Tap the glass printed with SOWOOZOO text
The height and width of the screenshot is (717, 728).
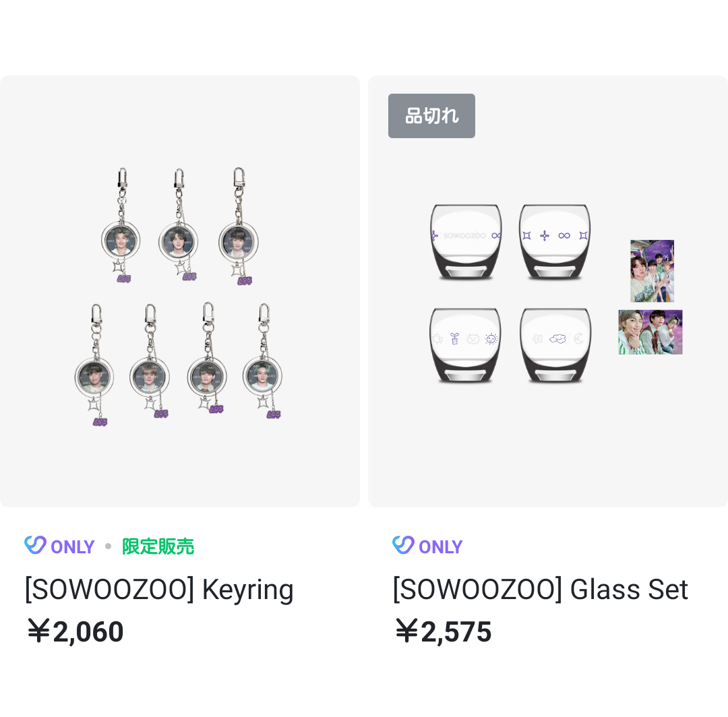466,241
